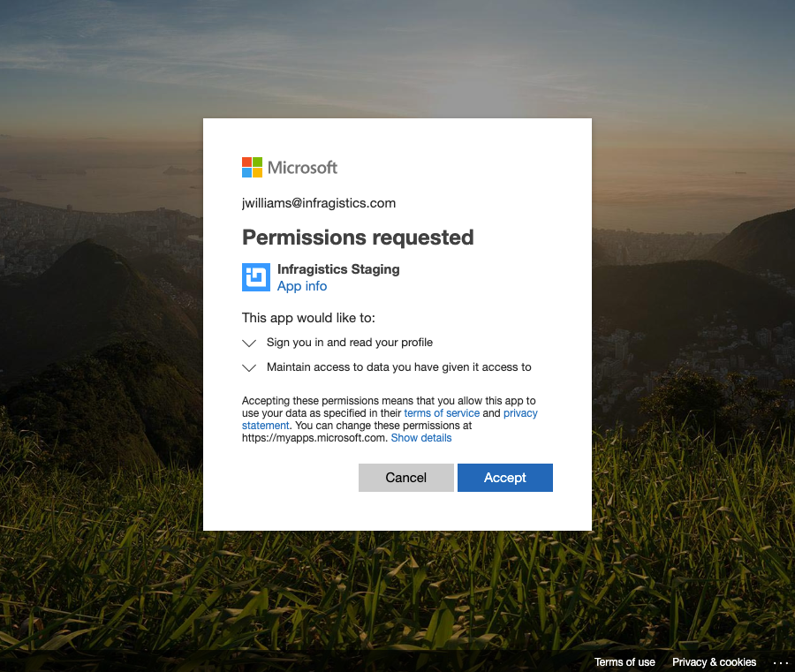The image size is (795, 672).
Task: Click the jwilliams@infragistics.com account email
Action: (x=319, y=203)
